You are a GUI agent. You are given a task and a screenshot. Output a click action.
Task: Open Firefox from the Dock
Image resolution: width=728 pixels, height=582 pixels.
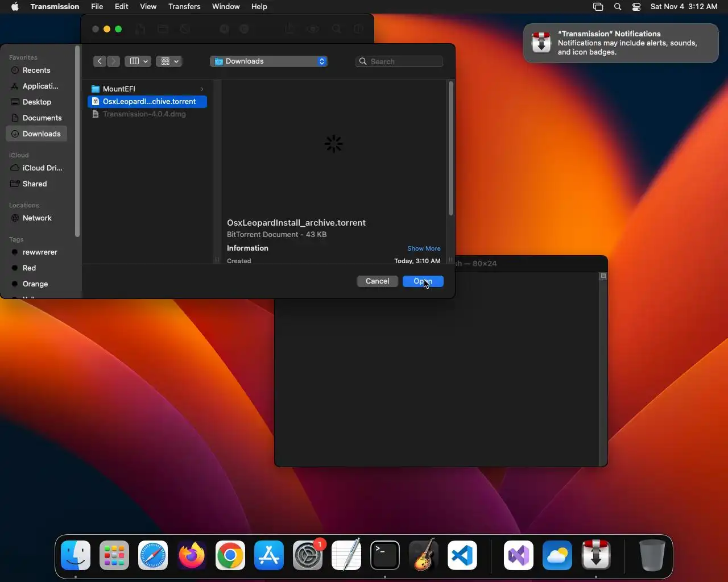click(192, 555)
